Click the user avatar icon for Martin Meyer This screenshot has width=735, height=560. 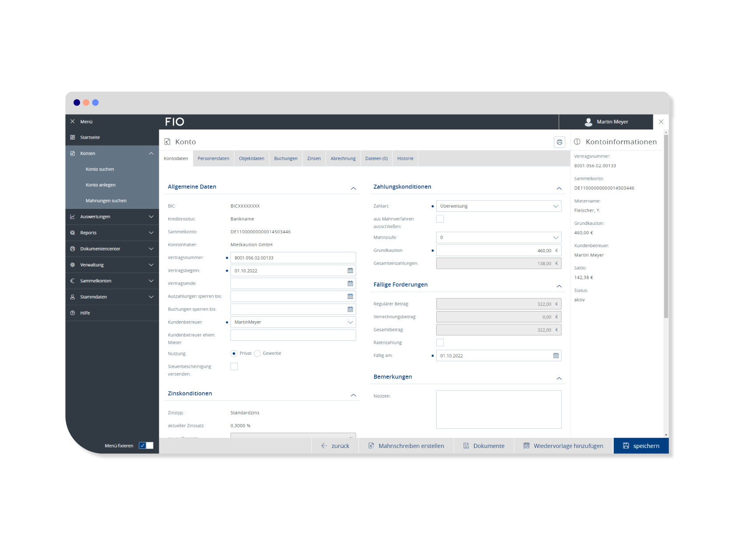588,122
